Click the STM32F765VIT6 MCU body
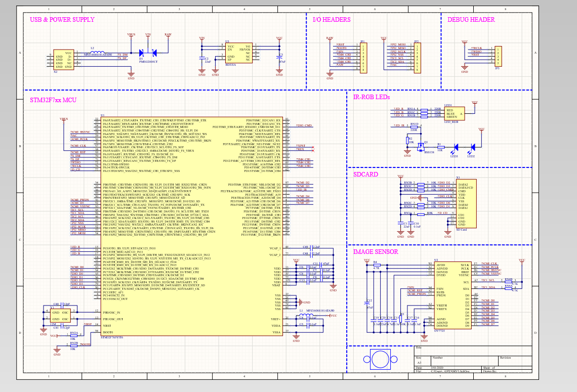The height and width of the screenshot is (392, 577). [191, 227]
